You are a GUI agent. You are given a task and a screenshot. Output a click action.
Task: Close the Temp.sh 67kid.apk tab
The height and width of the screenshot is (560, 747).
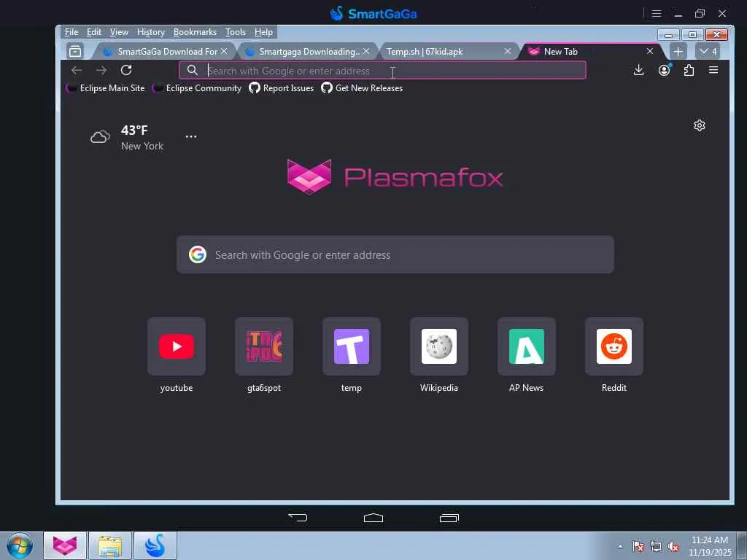(508, 51)
